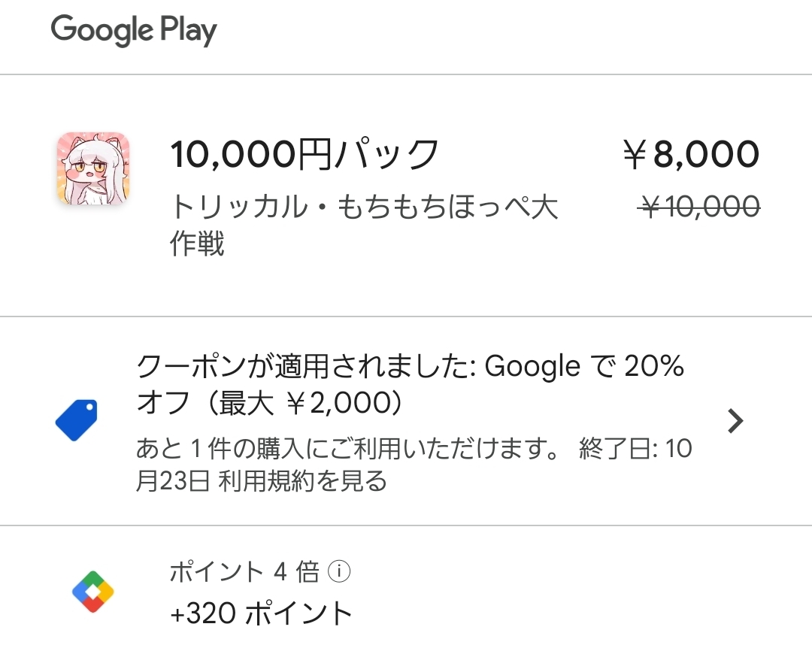Click the Play Points diamond icon

(92, 593)
